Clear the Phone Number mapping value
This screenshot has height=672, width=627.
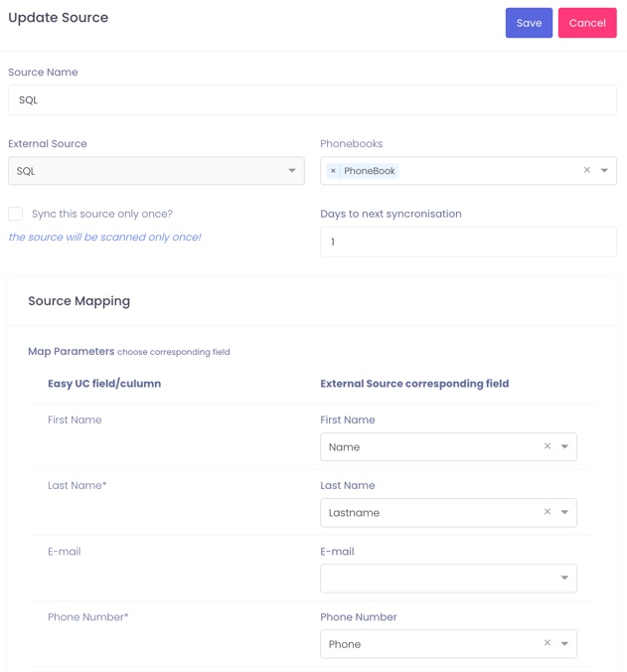(547, 643)
